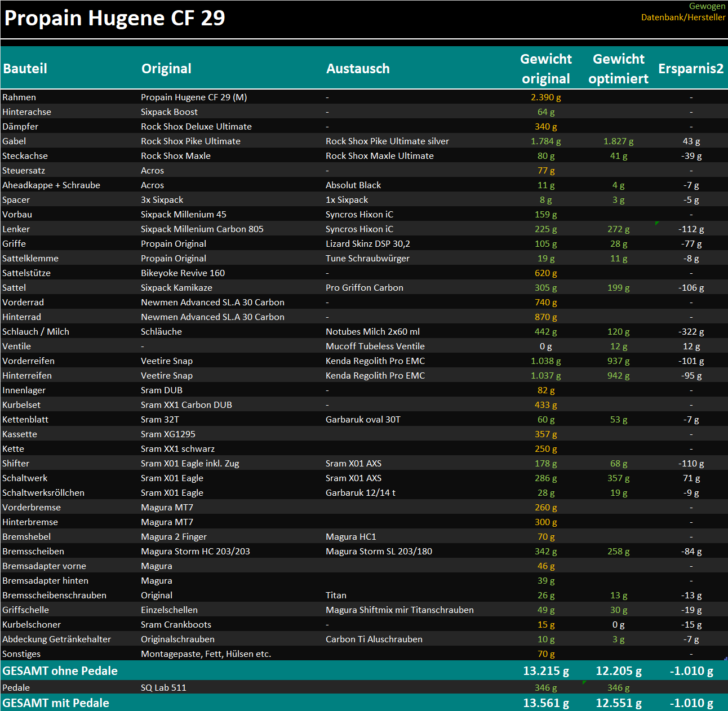Select 'Carbon Ti Aluschrauben' cell
Viewport: 728px width, 711px height.
pos(374,639)
